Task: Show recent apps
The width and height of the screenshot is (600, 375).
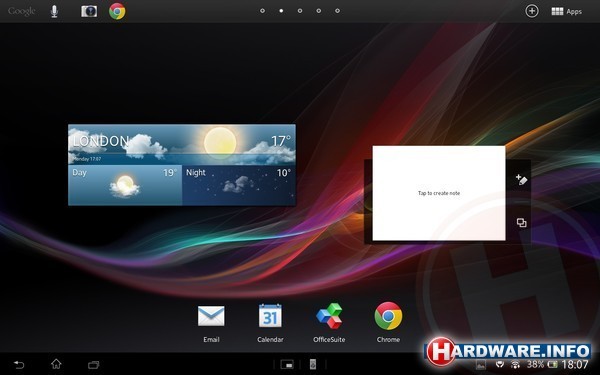Action: (93, 364)
